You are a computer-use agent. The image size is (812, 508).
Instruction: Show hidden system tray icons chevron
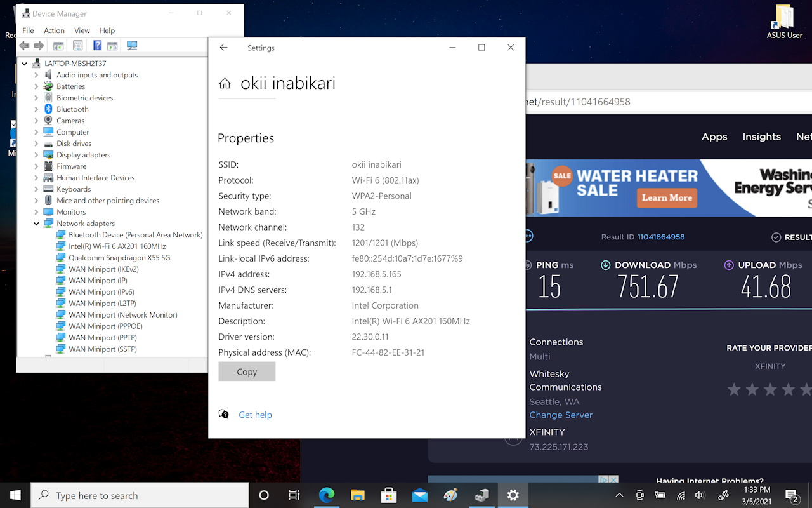pyautogui.click(x=619, y=496)
